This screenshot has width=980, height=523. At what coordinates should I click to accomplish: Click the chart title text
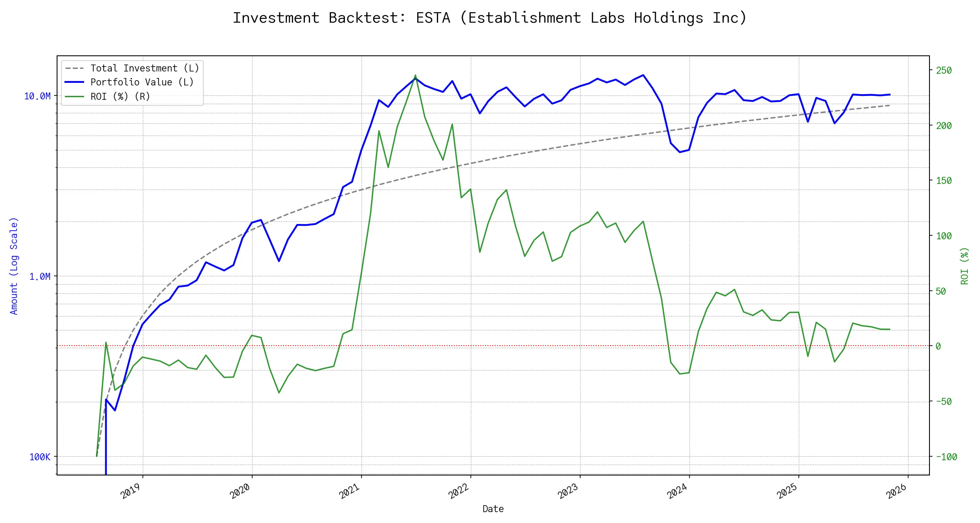[x=490, y=18]
